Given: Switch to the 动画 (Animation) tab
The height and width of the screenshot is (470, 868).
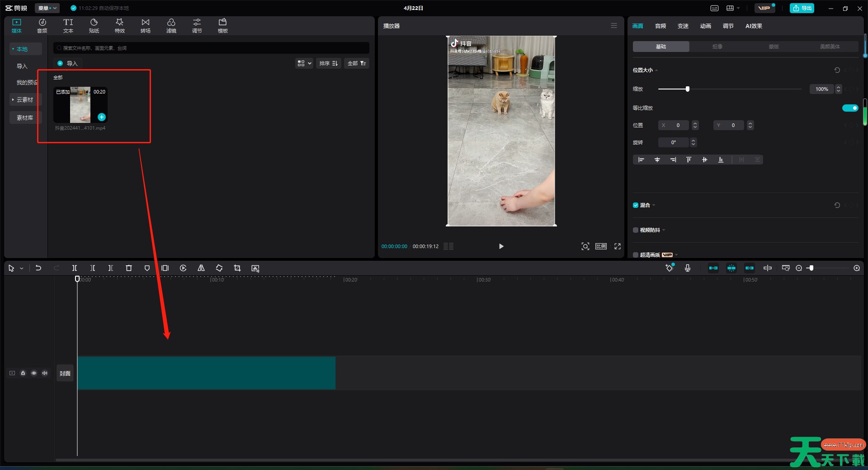Looking at the screenshot, I should (x=705, y=26).
